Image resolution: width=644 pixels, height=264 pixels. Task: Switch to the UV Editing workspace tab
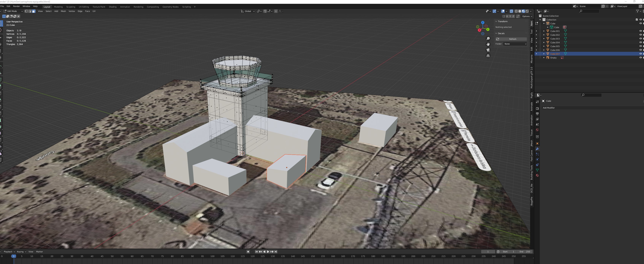coord(84,7)
